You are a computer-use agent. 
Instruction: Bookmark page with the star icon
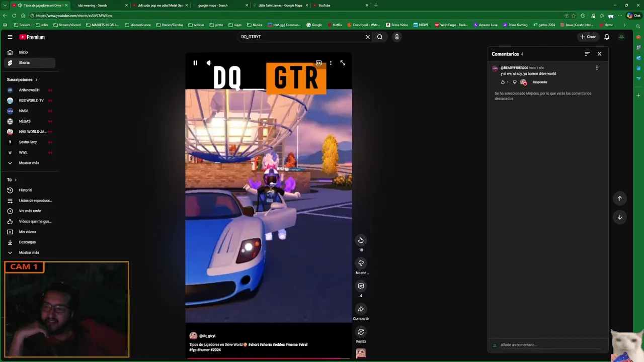pyautogui.click(x=574, y=16)
